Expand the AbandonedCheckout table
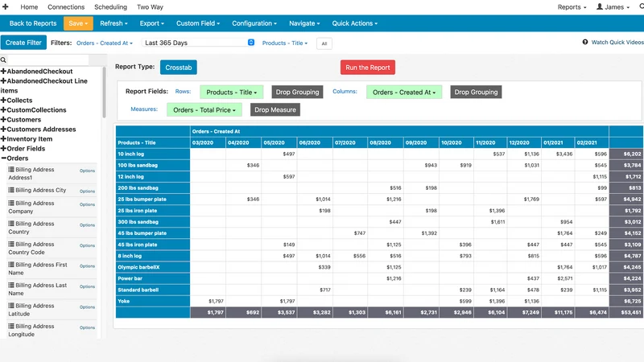 pos(3,72)
